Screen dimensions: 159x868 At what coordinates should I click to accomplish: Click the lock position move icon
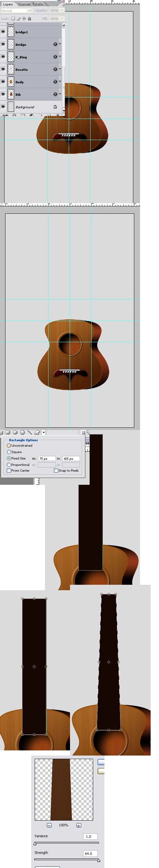[x=24, y=19]
